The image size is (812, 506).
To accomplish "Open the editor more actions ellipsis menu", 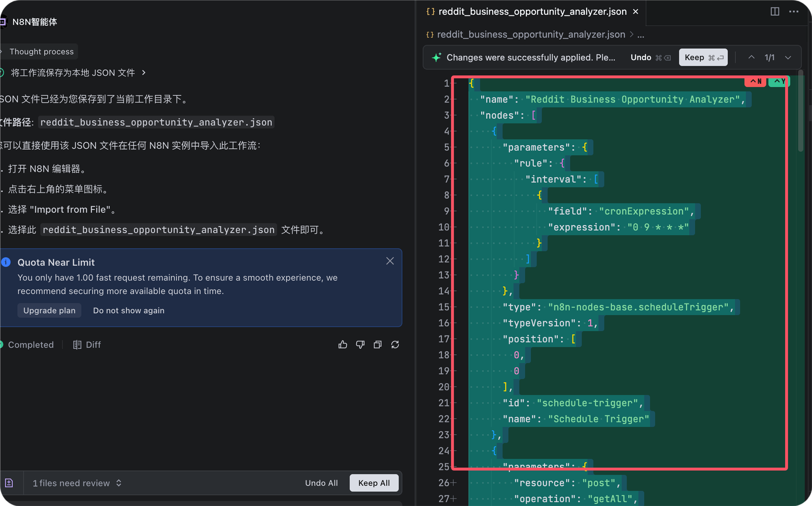I will (794, 11).
